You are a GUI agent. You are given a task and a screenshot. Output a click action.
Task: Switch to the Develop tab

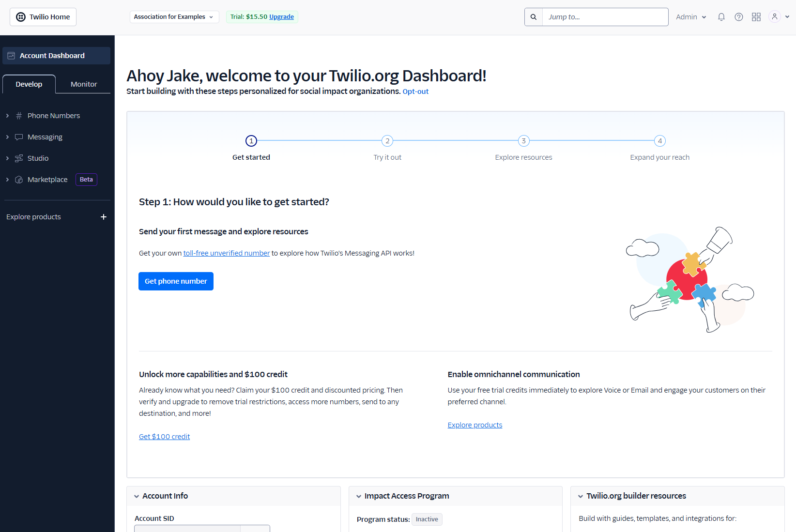29,84
